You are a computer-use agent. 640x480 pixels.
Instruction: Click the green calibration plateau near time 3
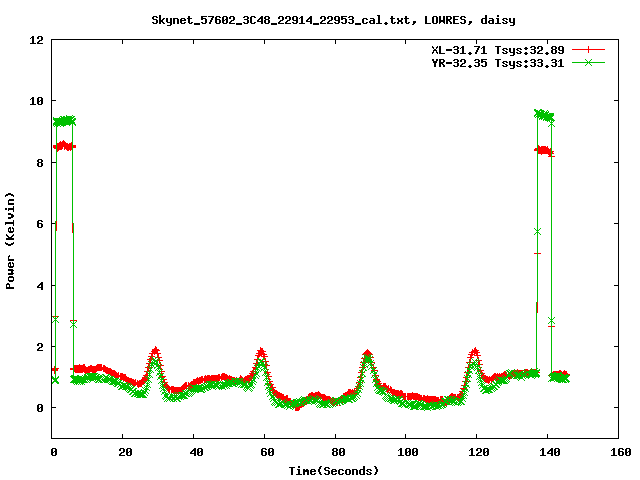[x=64, y=121]
